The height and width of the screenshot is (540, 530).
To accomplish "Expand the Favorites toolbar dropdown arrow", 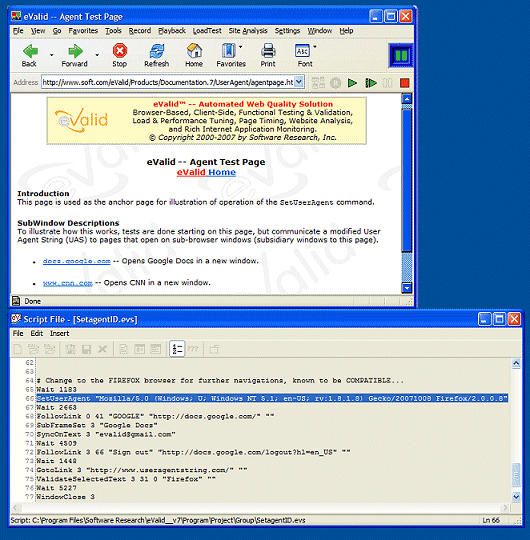I will pyautogui.click(x=241, y=47).
